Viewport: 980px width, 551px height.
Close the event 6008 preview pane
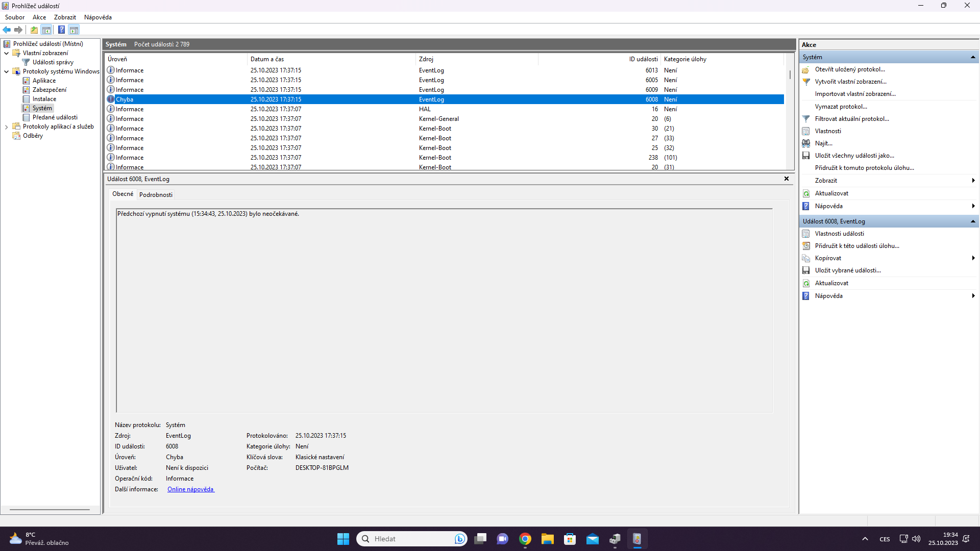point(786,179)
